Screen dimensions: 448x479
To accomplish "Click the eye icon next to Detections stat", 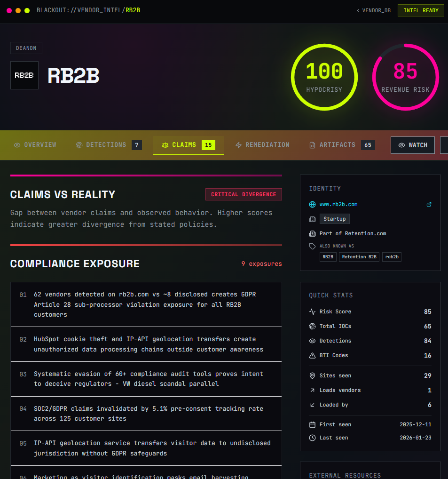I will [311, 341].
